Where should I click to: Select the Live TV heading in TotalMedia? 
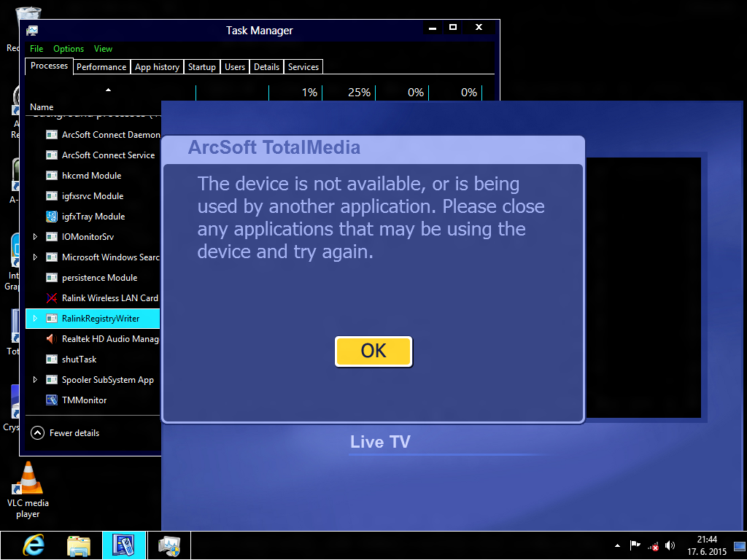(x=380, y=442)
